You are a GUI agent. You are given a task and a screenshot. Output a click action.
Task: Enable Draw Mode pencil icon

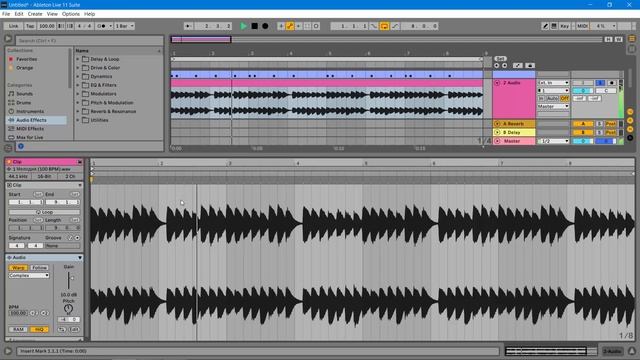pos(545,26)
